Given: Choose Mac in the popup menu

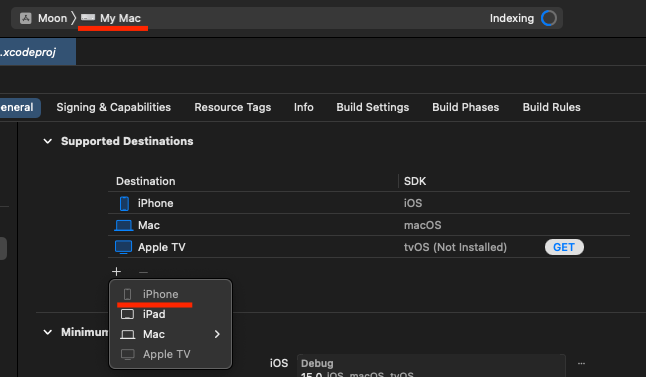Looking at the screenshot, I should pos(171,334).
